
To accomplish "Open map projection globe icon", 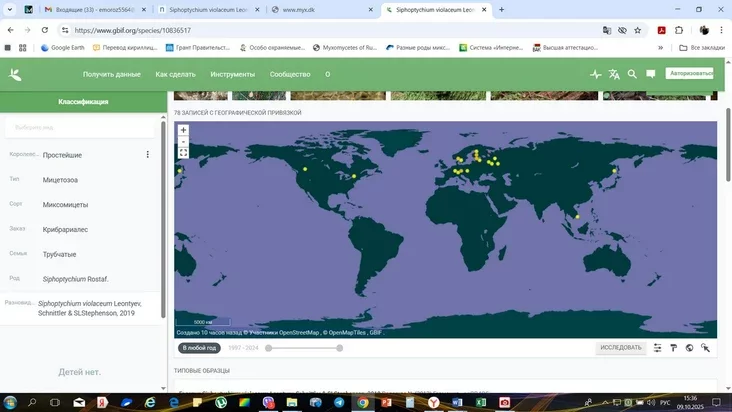I will pyautogui.click(x=689, y=348).
